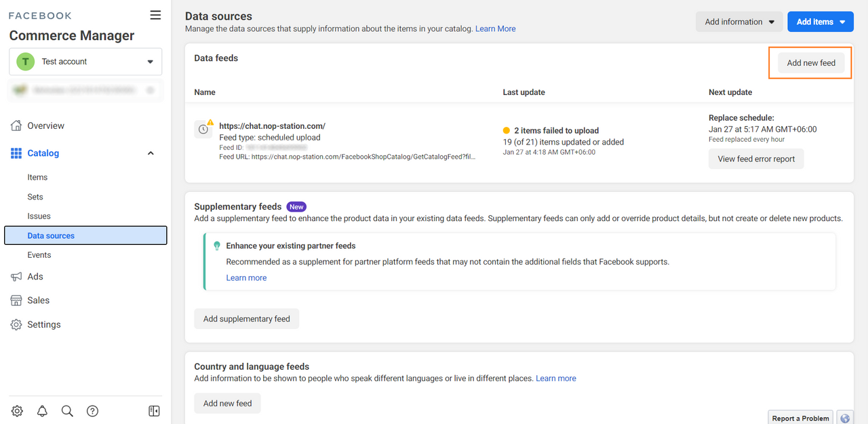Click the '19 (of 21) items updated or added' text
The image size is (868, 424).
(x=564, y=142)
